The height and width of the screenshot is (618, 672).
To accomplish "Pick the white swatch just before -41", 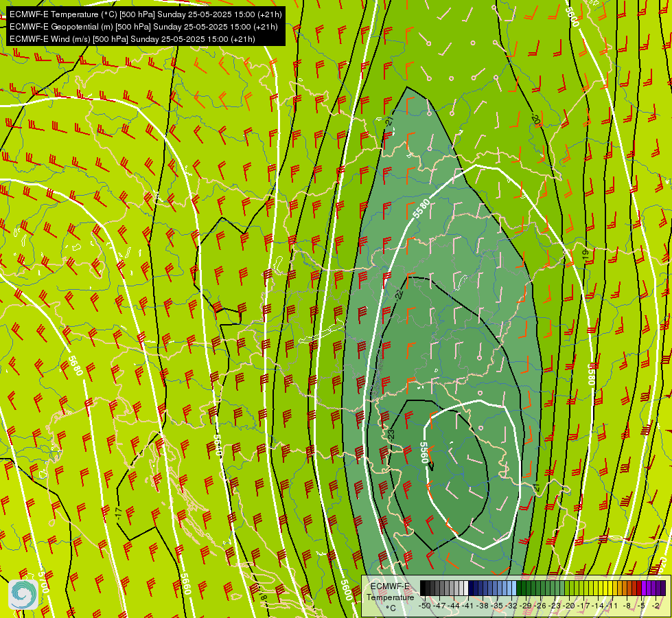I will click(x=466, y=588).
